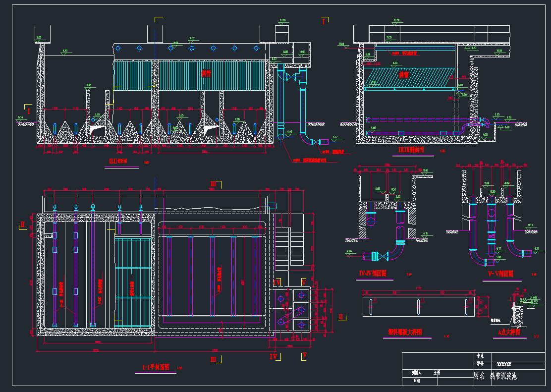Click the left section mark II beside plan
Image resolution: width=551 pixels, height=392 pixels.
(22, 225)
